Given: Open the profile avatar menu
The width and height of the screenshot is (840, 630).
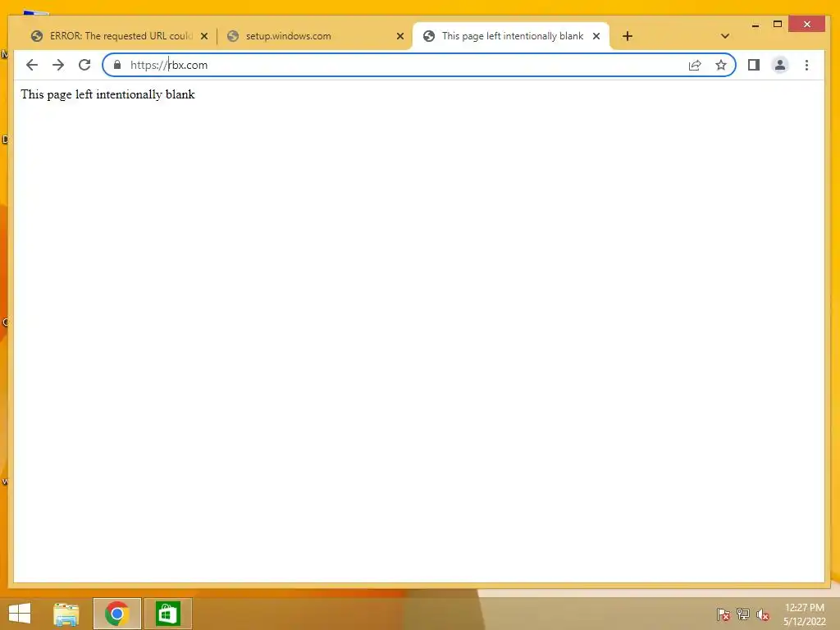Looking at the screenshot, I should coord(780,65).
